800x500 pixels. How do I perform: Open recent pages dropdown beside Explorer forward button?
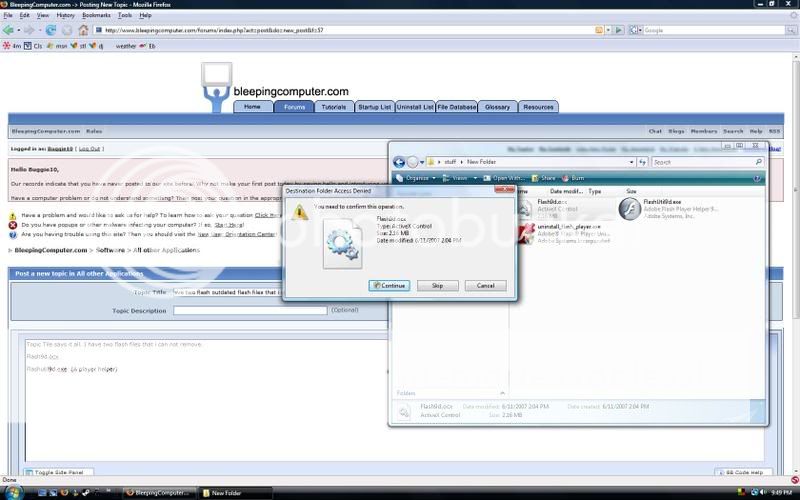[422, 163]
